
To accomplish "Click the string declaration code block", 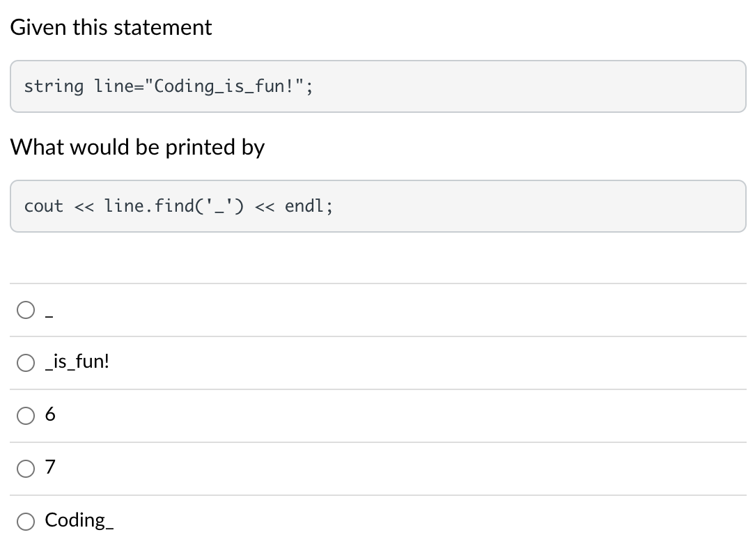I will tap(488, 86).
